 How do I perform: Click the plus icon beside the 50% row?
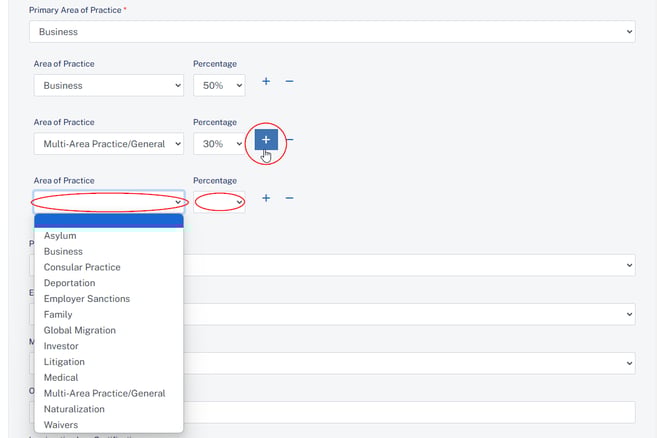point(266,81)
